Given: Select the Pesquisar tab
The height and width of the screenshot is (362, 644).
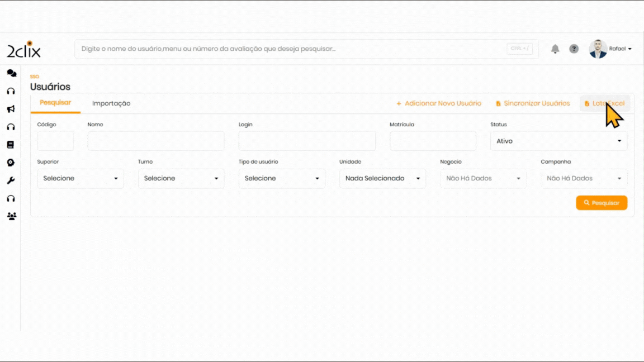Looking at the screenshot, I should (55, 103).
